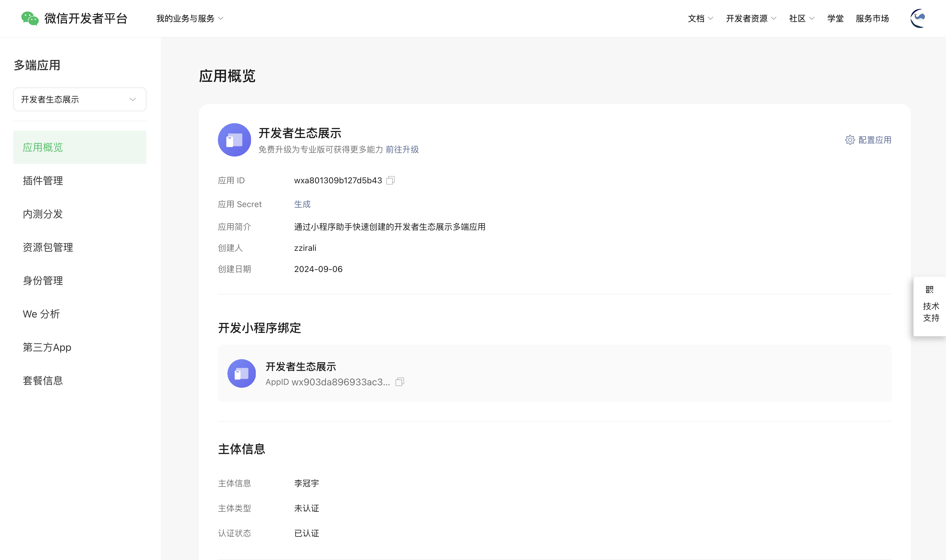Click the 前往升级 link
Viewport: 946px width, 560px height.
click(402, 149)
